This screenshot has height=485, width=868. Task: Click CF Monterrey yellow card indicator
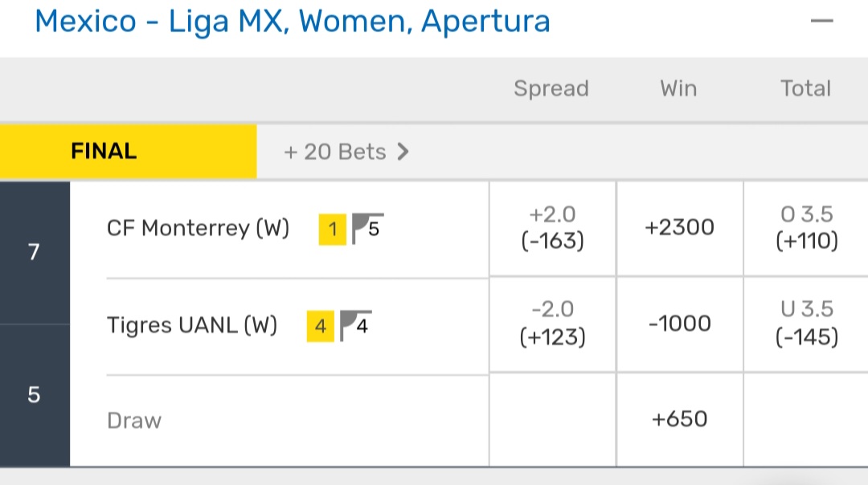pos(332,231)
